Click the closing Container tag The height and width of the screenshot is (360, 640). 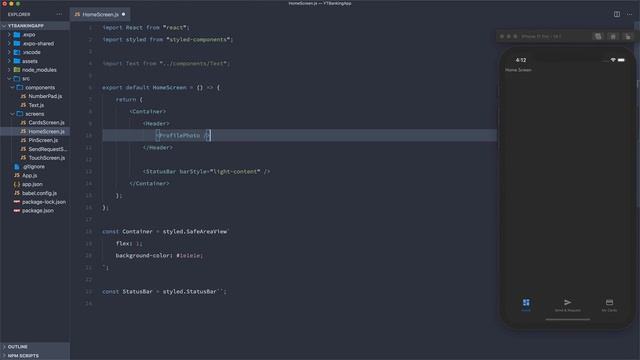tap(149, 184)
